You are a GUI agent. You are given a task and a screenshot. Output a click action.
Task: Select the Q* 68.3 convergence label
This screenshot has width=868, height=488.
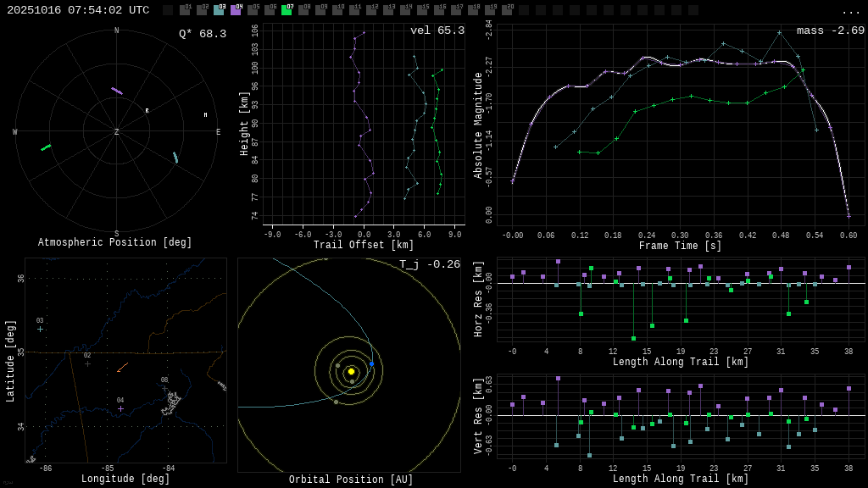point(202,34)
